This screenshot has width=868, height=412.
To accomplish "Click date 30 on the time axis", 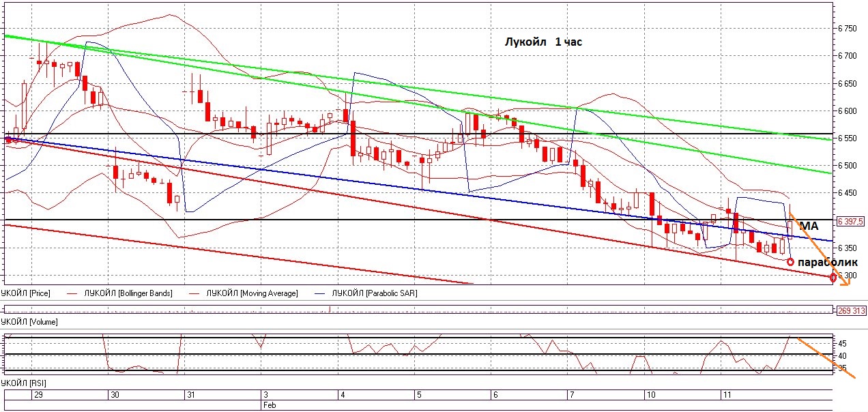I will coord(115,395).
